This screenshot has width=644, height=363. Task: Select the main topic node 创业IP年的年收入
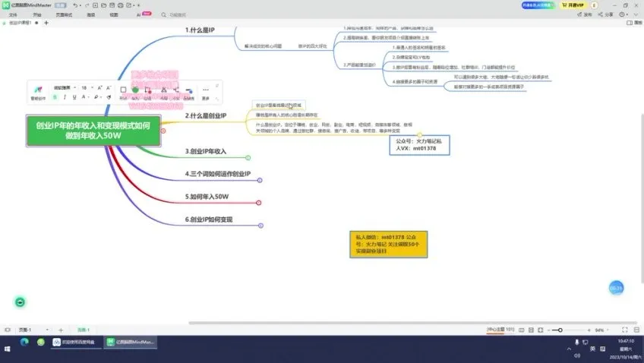(93, 131)
